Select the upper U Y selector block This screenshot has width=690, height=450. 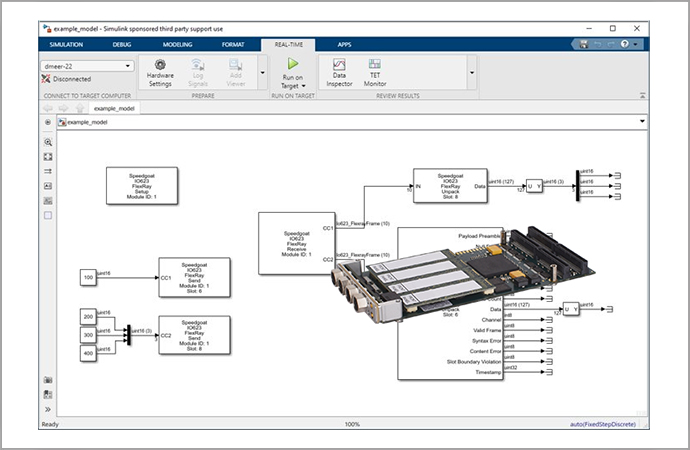pos(534,187)
